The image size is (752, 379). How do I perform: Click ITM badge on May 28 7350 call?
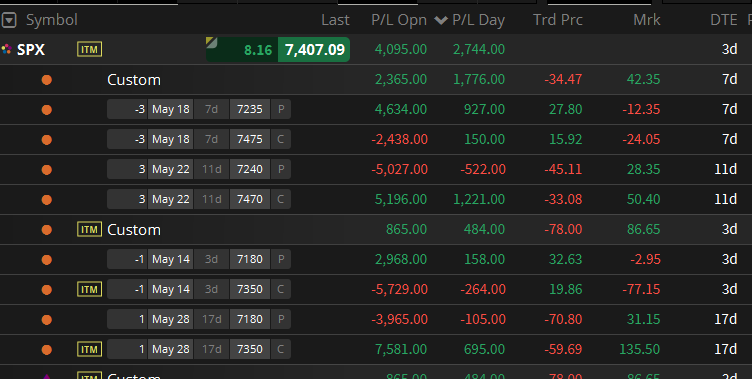click(90, 349)
